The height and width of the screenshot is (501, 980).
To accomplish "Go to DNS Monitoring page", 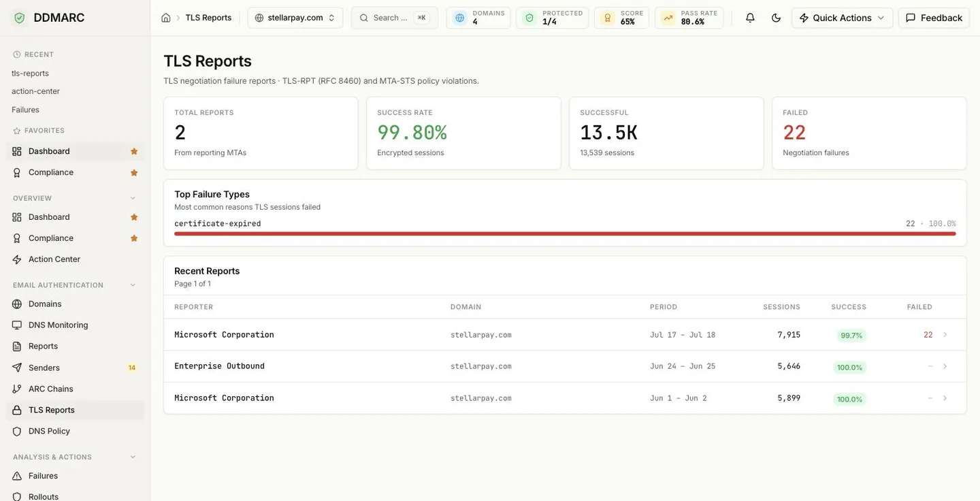I will (75, 325).
